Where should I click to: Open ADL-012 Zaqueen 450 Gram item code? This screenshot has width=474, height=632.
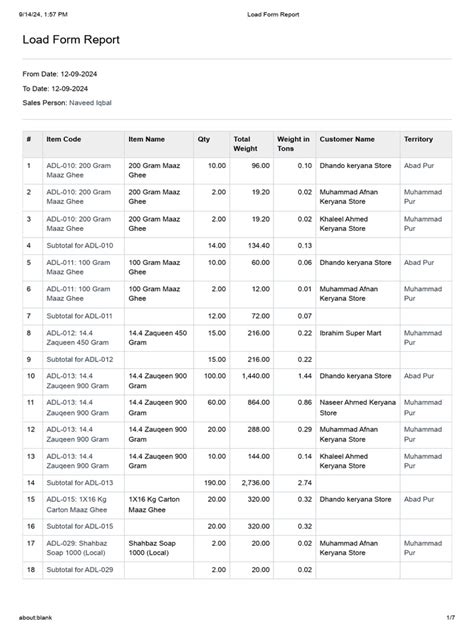tap(77, 338)
